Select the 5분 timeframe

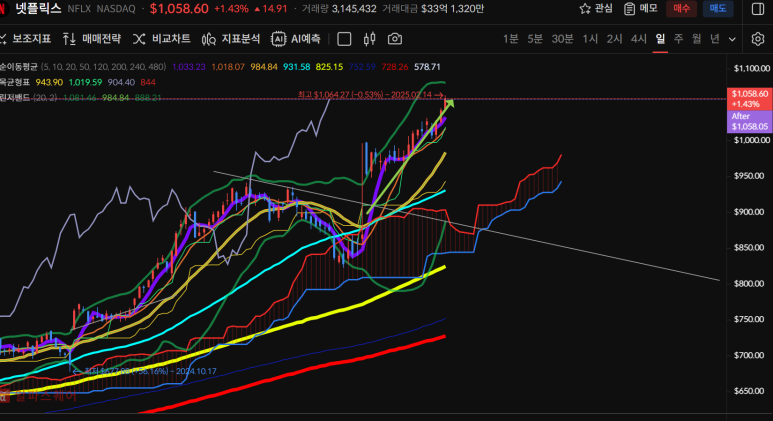(x=535, y=38)
